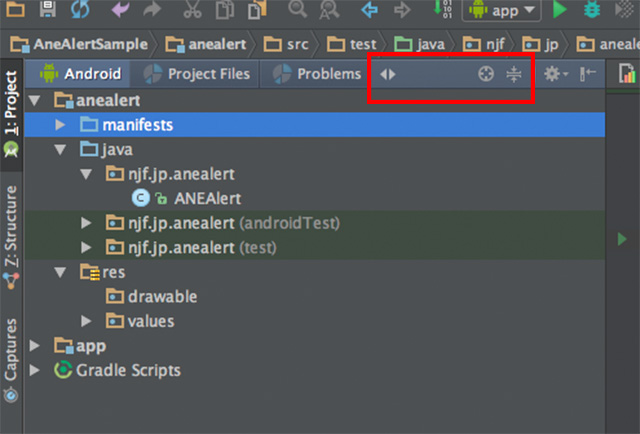Click the Debug app bug icon
640x434 pixels.
pos(592,9)
